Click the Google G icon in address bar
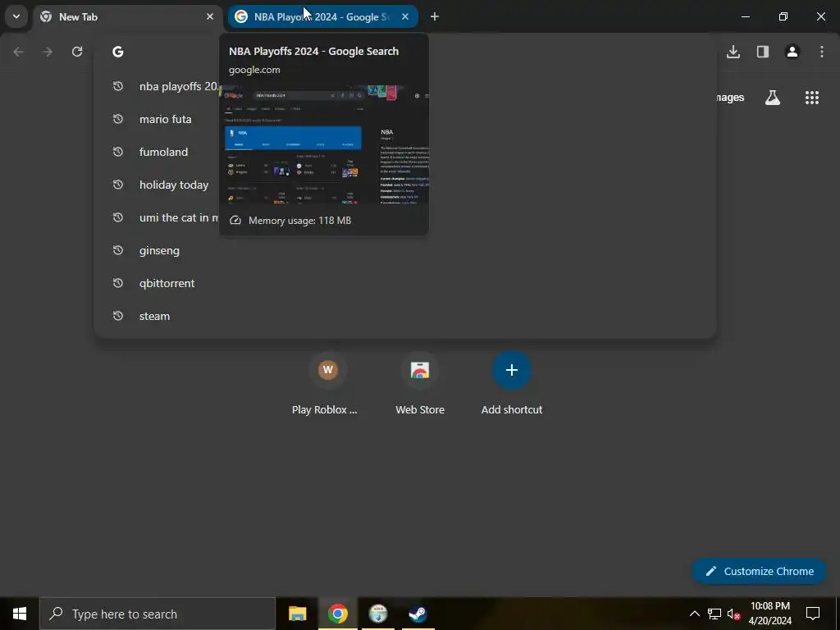Image resolution: width=840 pixels, height=630 pixels. click(118, 52)
